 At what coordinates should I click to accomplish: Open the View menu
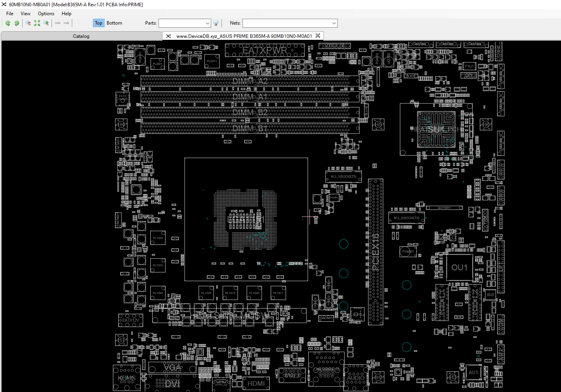click(x=25, y=14)
